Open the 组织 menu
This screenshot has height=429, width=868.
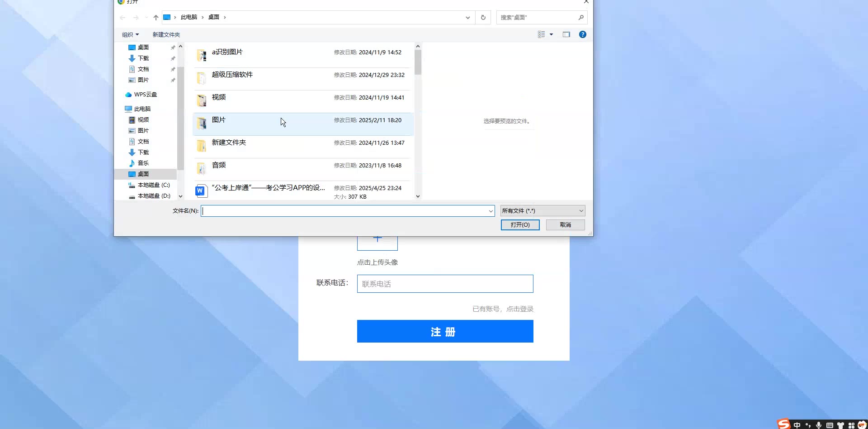click(130, 35)
